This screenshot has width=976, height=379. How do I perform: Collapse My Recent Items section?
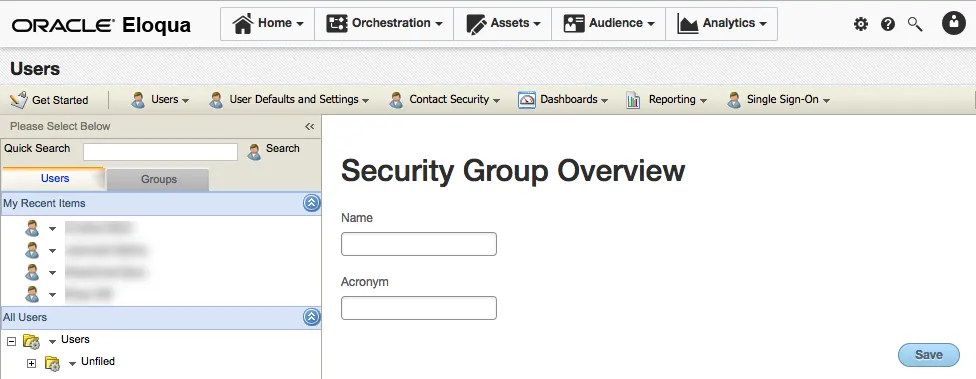(312, 204)
